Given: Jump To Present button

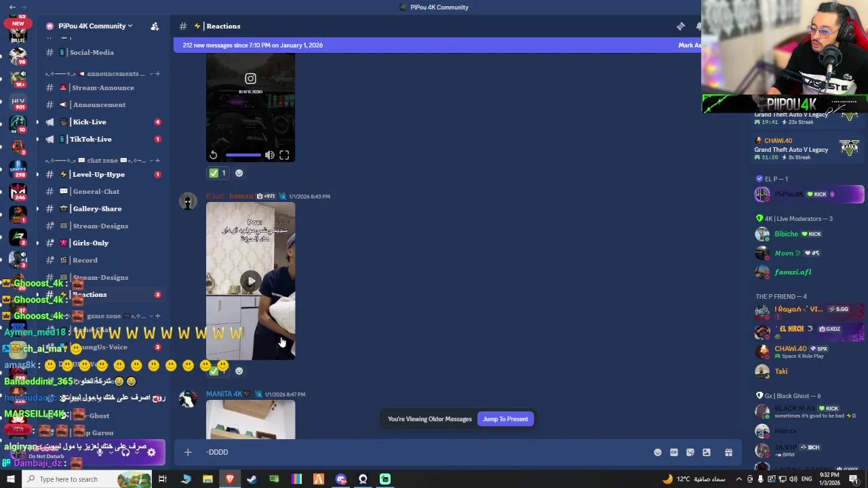Looking at the screenshot, I should (x=505, y=419).
